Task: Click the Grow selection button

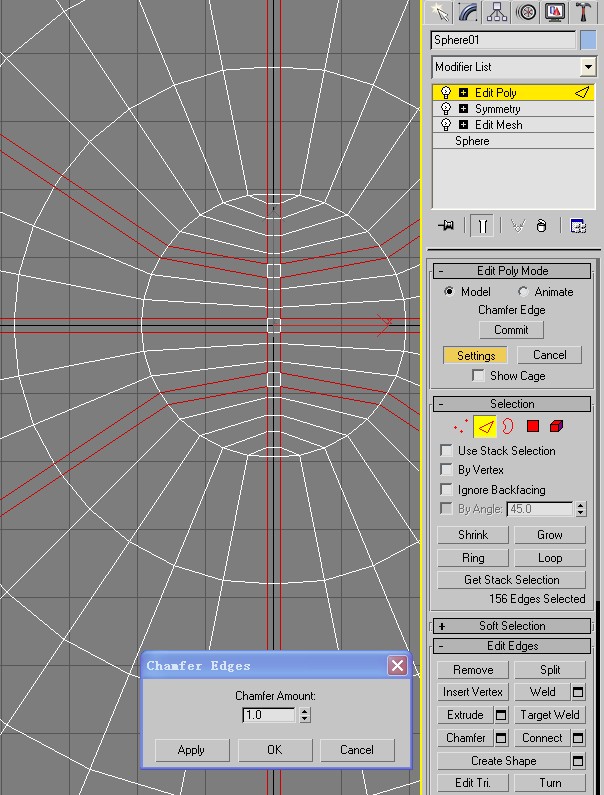Action: tap(550, 535)
